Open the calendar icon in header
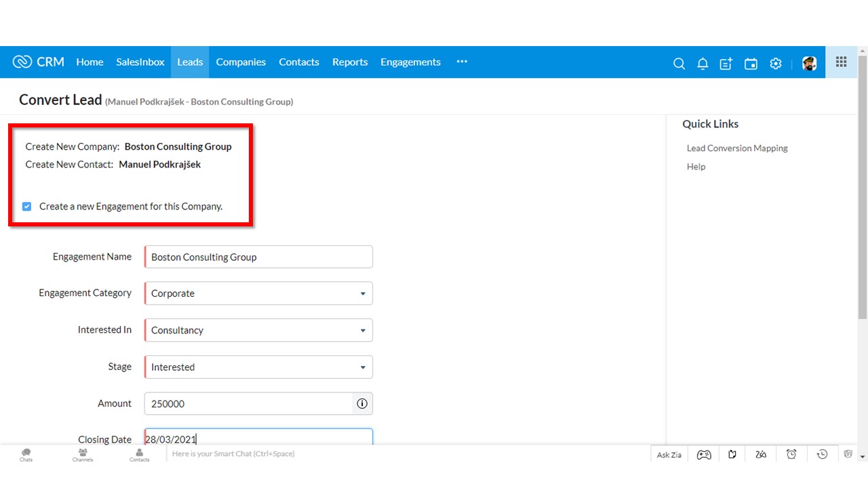 (x=751, y=63)
